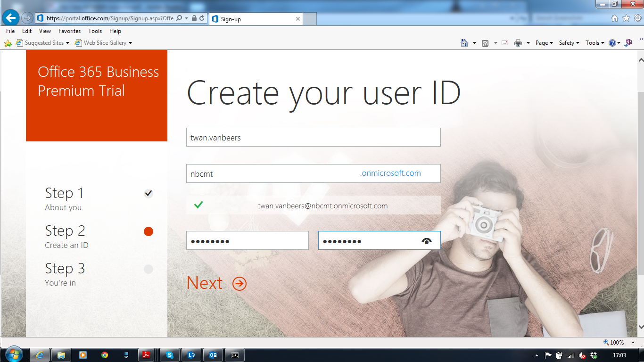The image size is (644, 362).
Task: Click the command bar Home page icon
Action: pos(464,43)
